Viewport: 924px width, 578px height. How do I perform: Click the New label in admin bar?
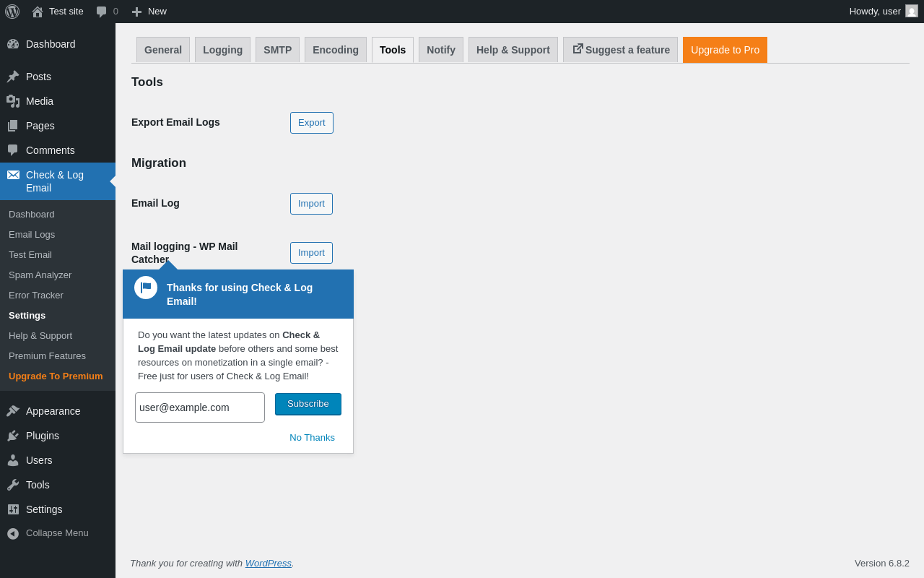click(x=157, y=11)
